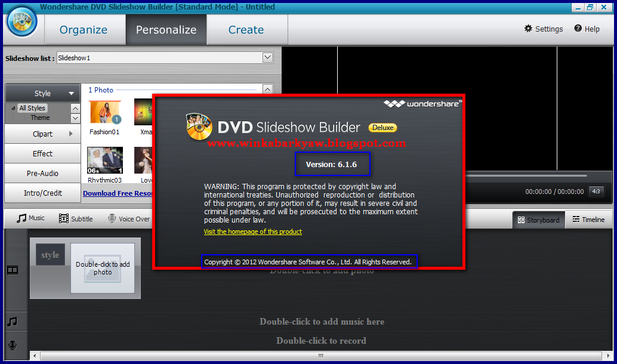Click the Voice Over microphone icon
Screen dimensions: 617x364
[112, 218]
